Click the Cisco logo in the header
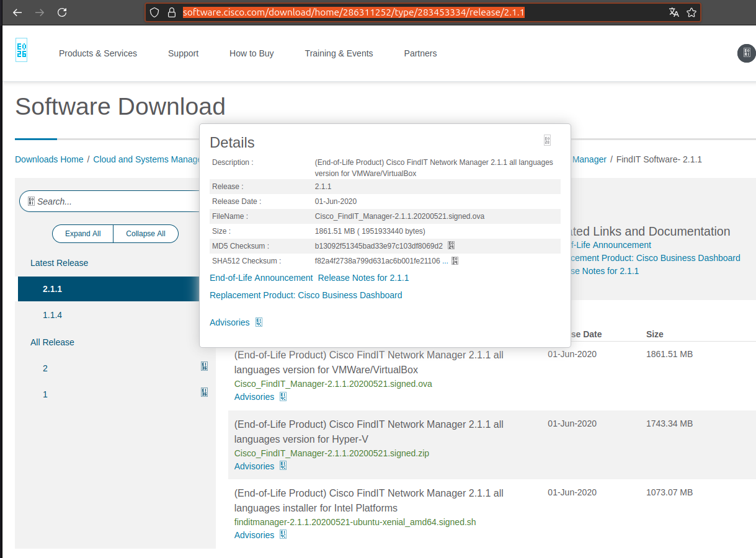756x558 pixels. coord(22,50)
